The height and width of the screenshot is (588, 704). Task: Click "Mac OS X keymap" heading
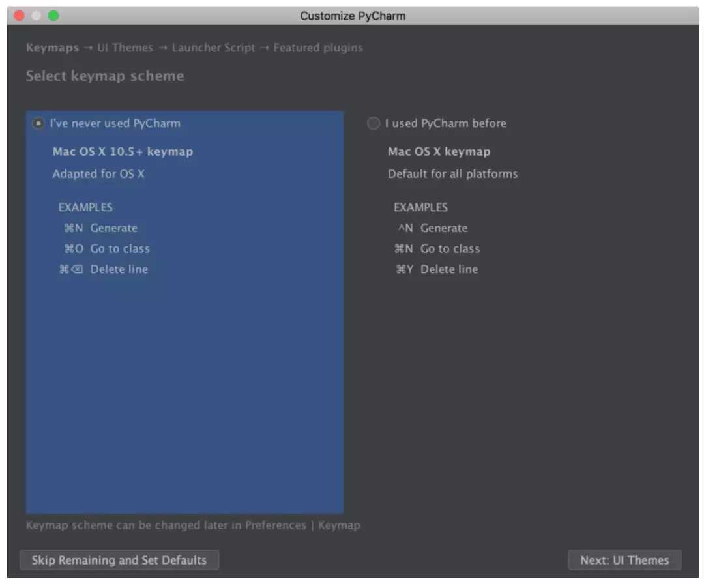[439, 152]
